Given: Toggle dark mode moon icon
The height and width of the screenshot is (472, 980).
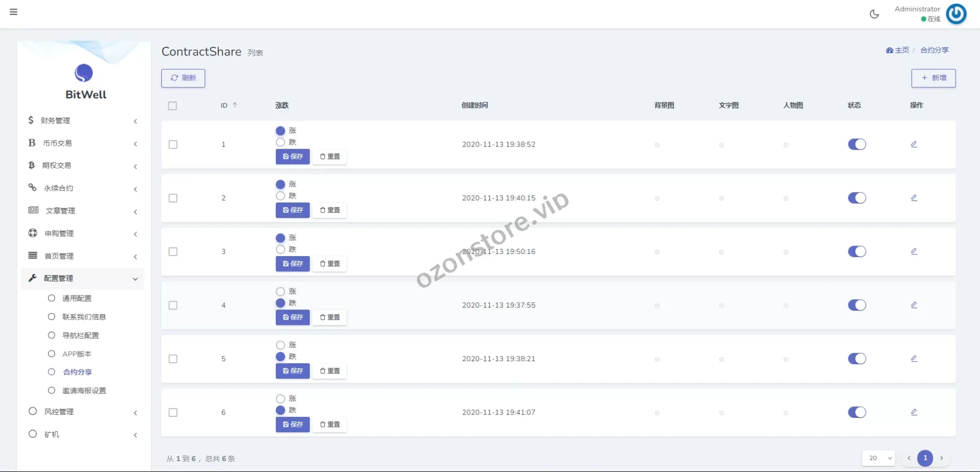Looking at the screenshot, I should click(x=874, y=14).
